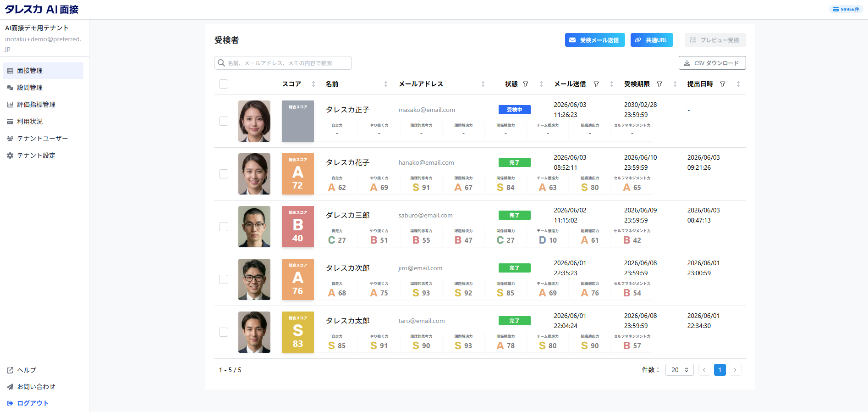The width and height of the screenshot is (868, 412).
Task: Sort by the メール送信 column arrows
Action: 612,84
